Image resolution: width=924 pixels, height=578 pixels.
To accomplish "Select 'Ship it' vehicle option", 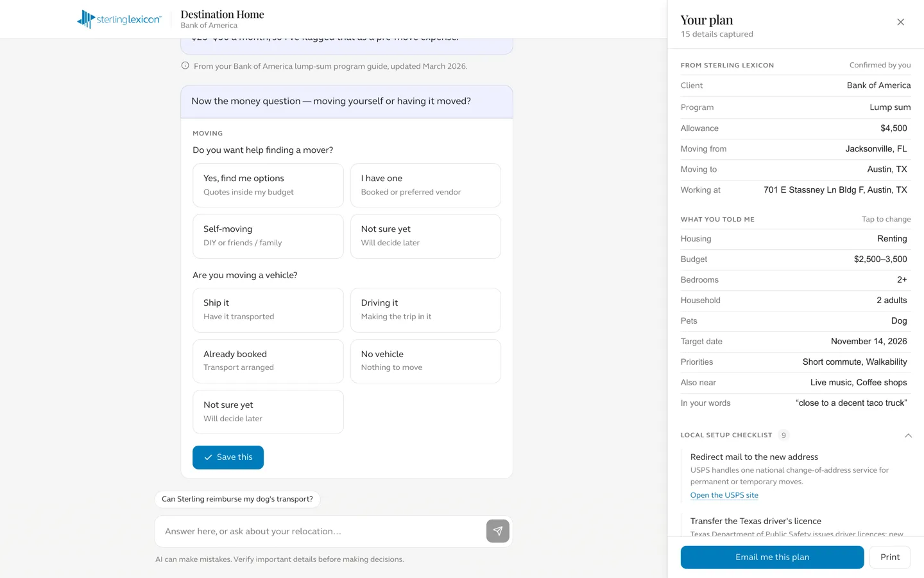I will point(268,310).
